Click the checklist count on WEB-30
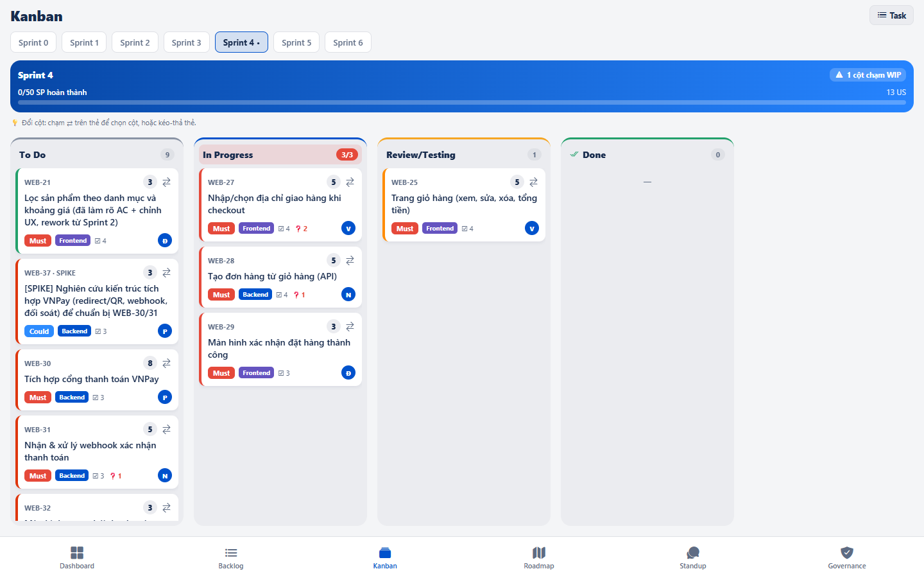The image size is (924, 578). [98, 398]
